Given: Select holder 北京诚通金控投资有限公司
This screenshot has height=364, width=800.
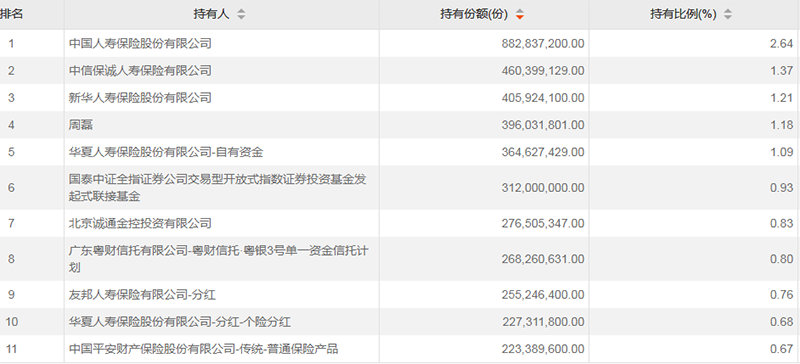Looking at the screenshot, I should [x=140, y=223].
